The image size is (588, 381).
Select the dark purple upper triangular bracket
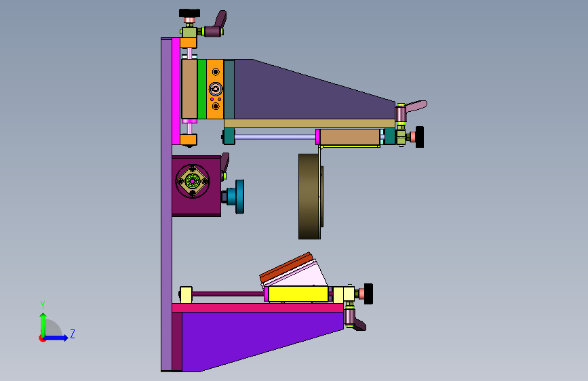point(307,94)
